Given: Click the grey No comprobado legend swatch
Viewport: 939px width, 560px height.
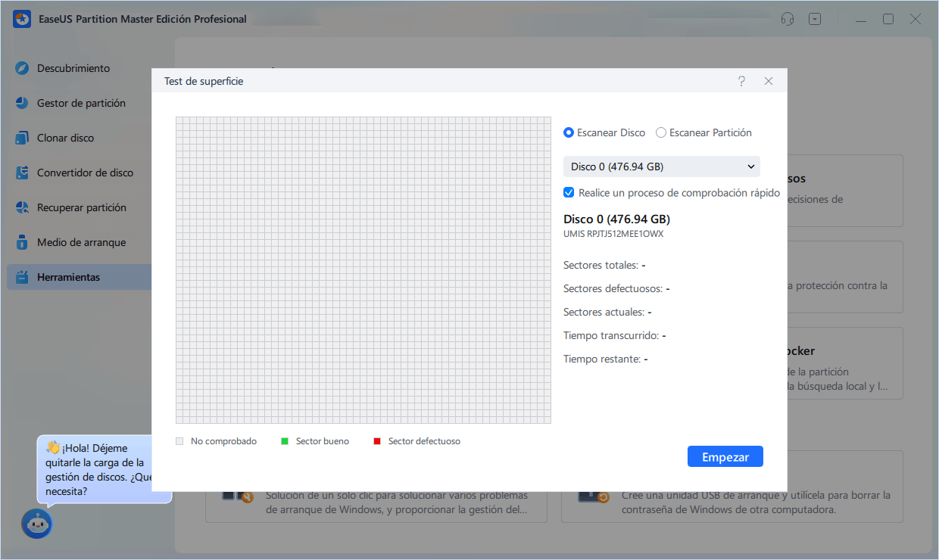Looking at the screenshot, I should (179, 441).
